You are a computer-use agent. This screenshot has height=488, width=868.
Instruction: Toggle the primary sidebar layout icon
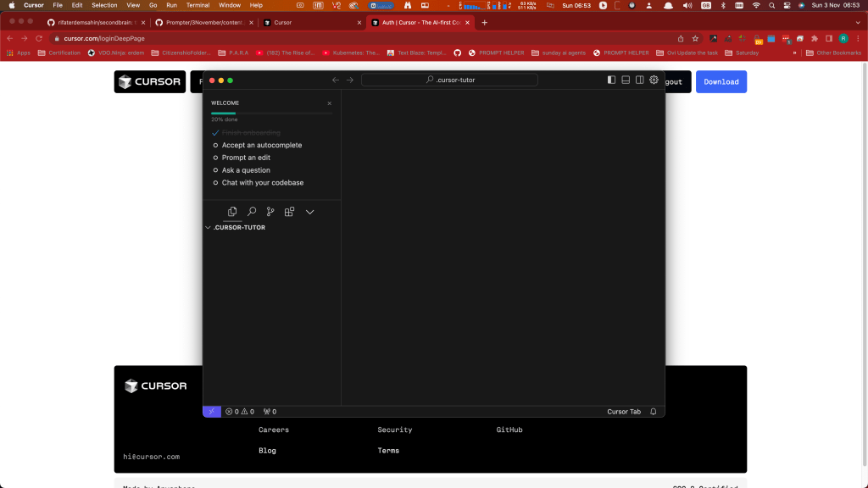611,80
